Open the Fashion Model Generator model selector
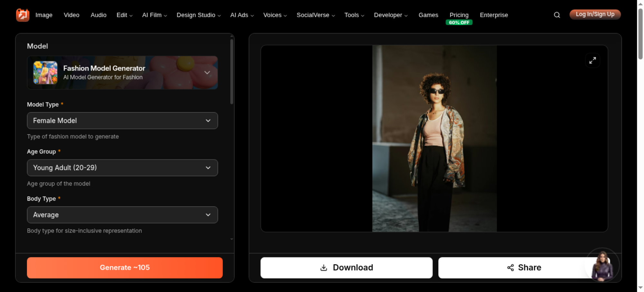The width and height of the screenshot is (644, 292). click(x=122, y=73)
